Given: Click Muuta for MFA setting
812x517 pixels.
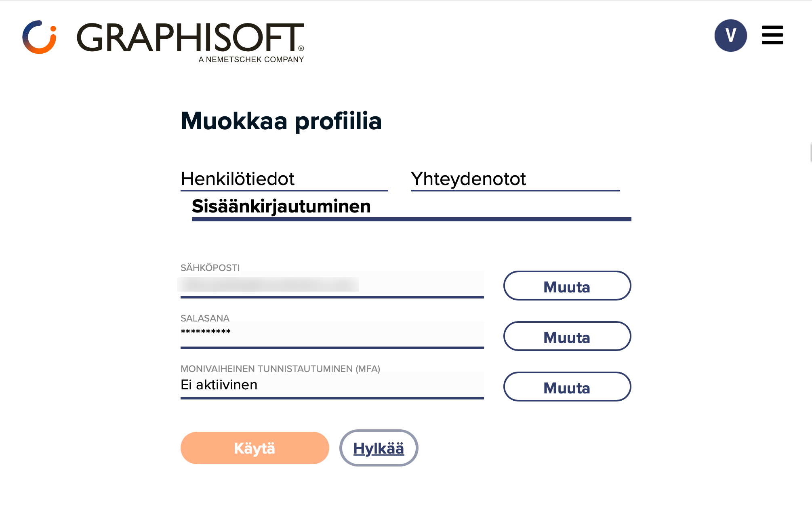Looking at the screenshot, I should pyautogui.click(x=567, y=387).
